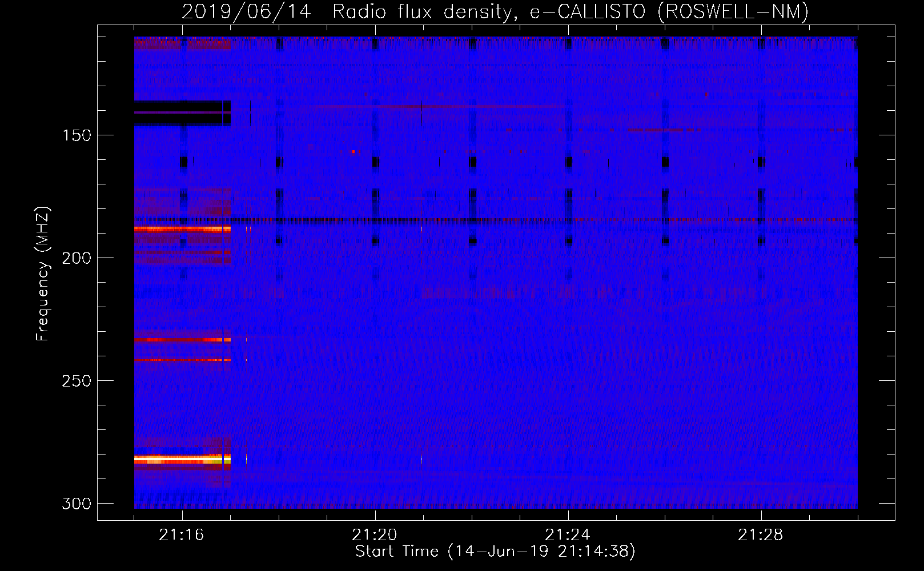924x571 pixels.
Task: Click the 21:28 time tick label
Action: tap(761, 534)
